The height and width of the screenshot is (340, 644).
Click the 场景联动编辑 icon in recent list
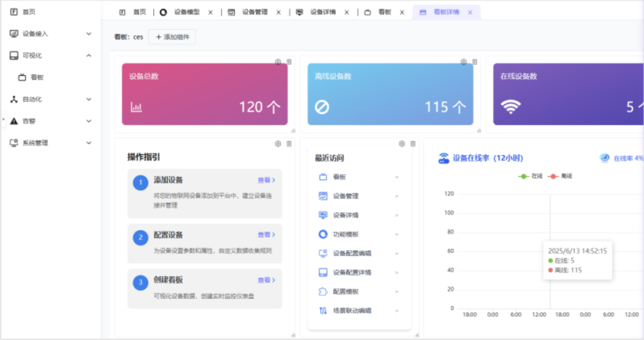(x=323, y=311)
